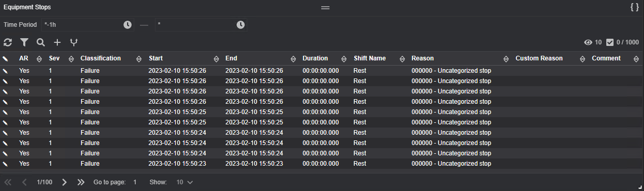The image size is (644, 191).
Task: Click the Time Period label
Action: 20,25
